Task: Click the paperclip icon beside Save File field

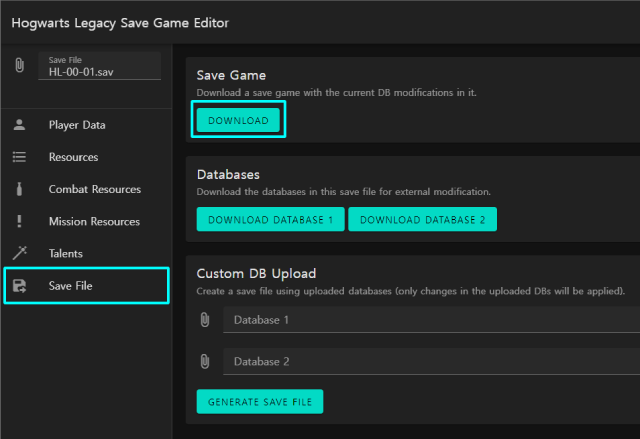Action: pos(19,65)
